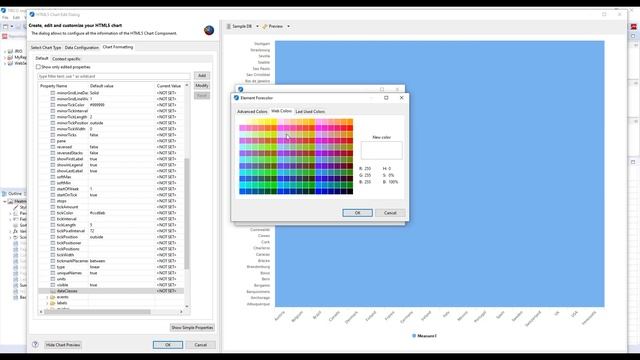Click the property table scroll-up arrow
Image resolution: width=640 pixels, height=360 pixels.
pyautogui.click(x=187, y=85)
